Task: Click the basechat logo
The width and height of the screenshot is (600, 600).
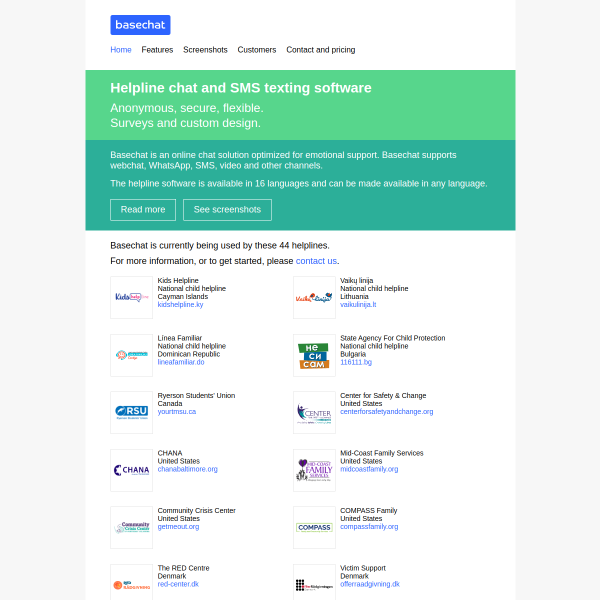Action: [140, 25]
